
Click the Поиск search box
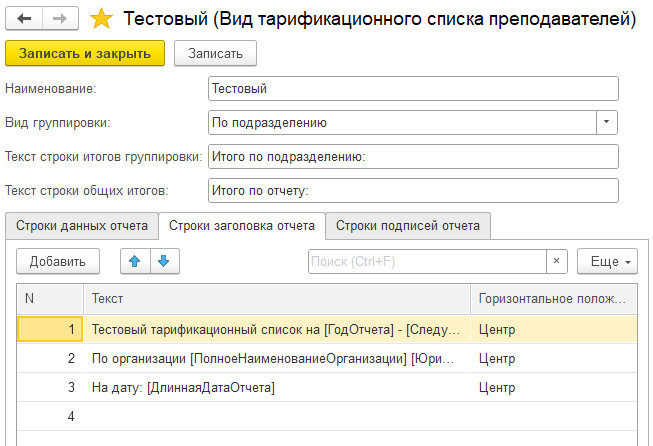click(x=427, y=261)
